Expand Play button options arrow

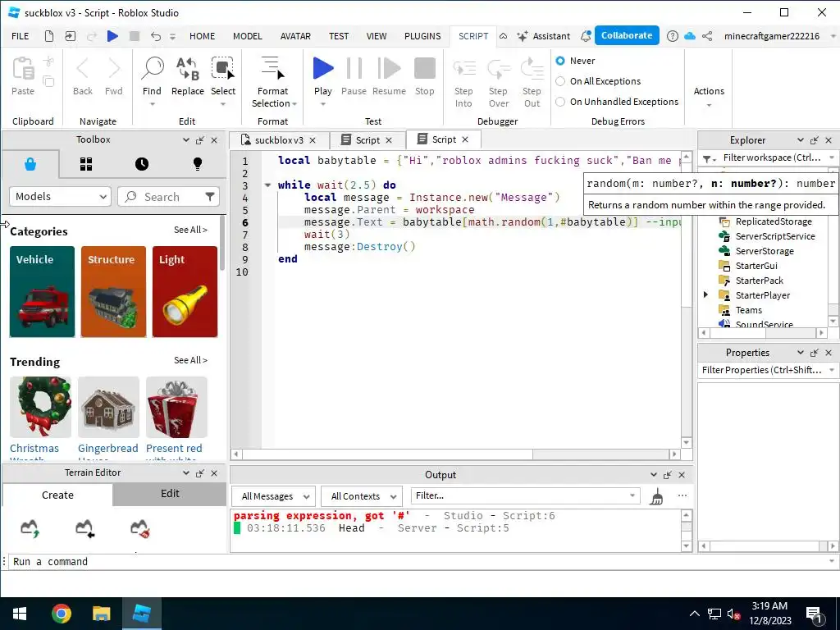click(x=323, y=104)
